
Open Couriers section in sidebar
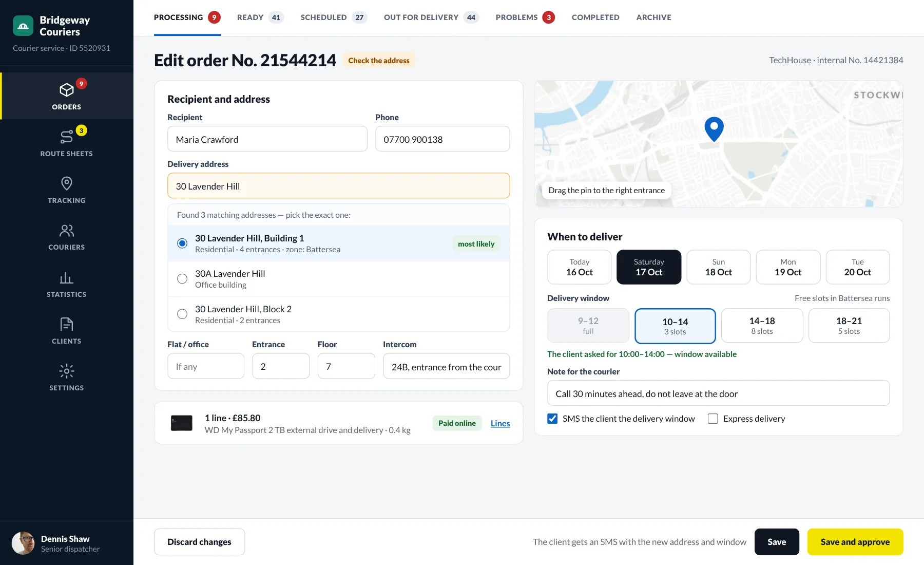[x=67, y=237]
